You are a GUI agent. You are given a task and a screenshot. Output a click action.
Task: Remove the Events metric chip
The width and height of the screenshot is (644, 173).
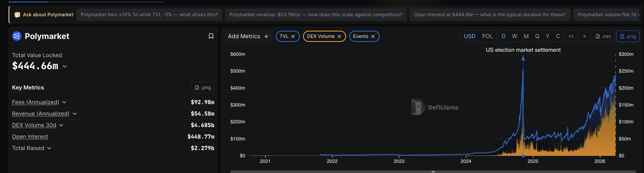pyautogui.click(x=373, y=36)
